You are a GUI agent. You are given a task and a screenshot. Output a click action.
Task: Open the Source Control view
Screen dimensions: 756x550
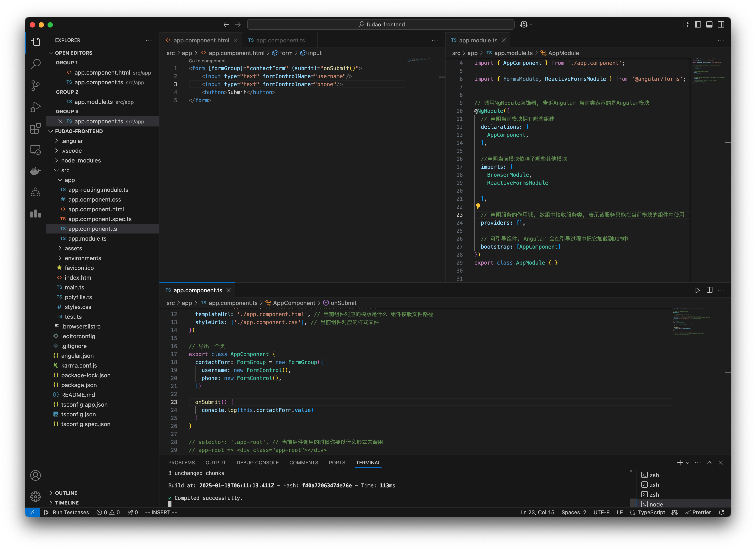point(35,86)
